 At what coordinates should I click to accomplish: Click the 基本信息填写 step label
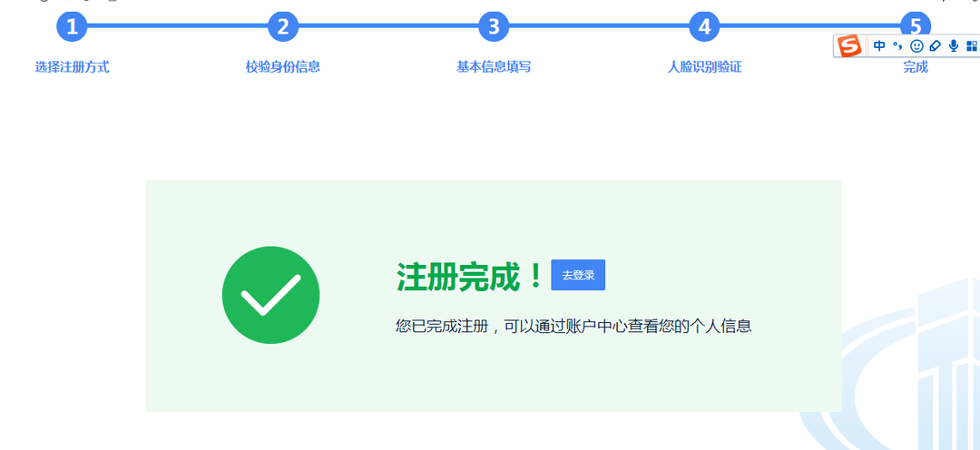click(494, 67)
